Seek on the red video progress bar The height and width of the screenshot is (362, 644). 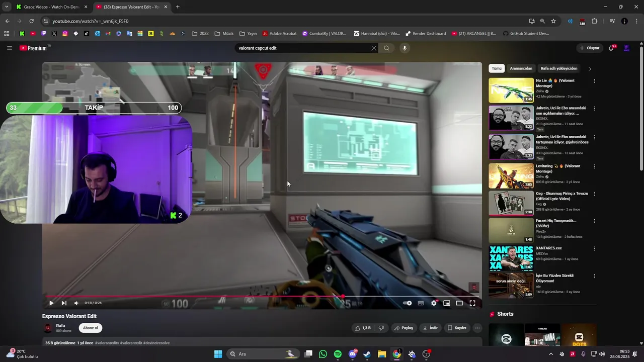(262, 296)
